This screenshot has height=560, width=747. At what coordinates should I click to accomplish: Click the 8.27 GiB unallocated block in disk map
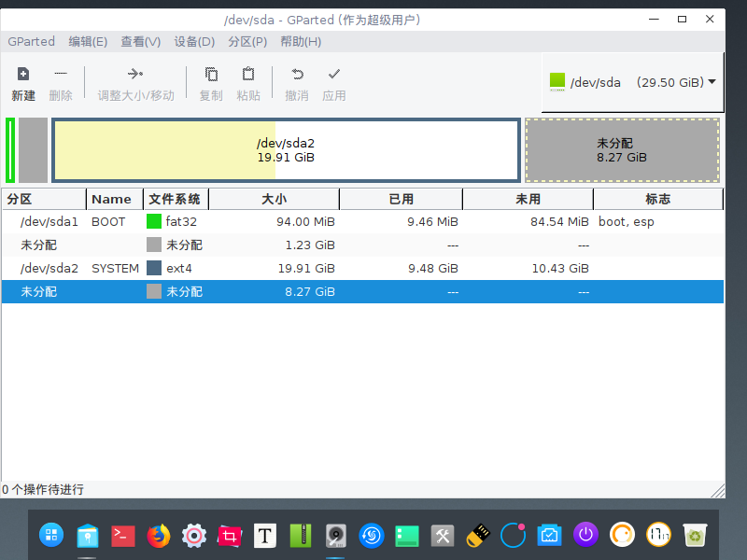pos(622,149)
